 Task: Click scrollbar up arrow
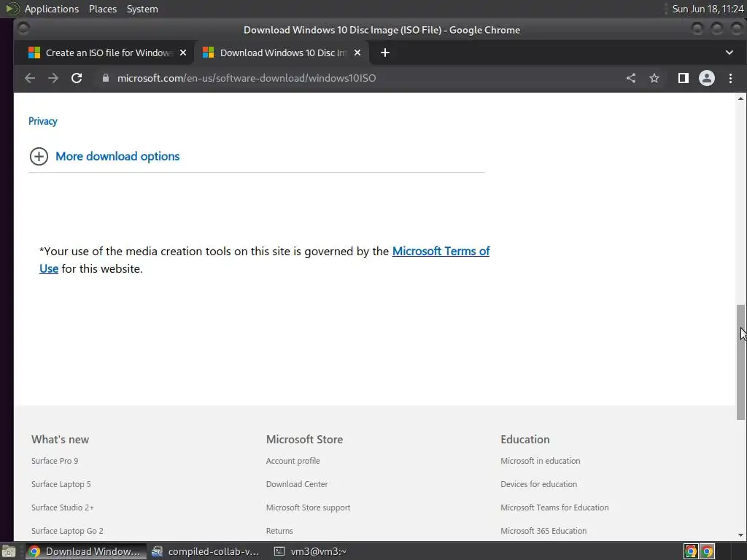pyautogui.click(x=740, y=98)
